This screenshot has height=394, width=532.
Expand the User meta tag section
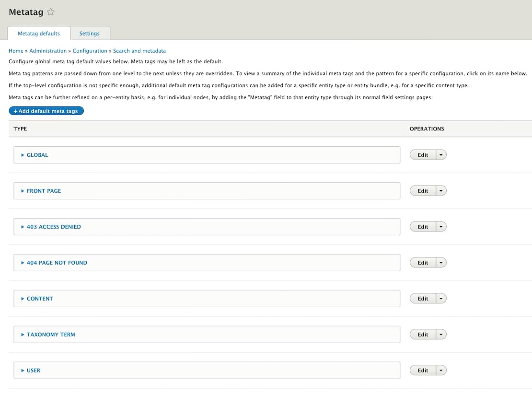tap(34, 371)
